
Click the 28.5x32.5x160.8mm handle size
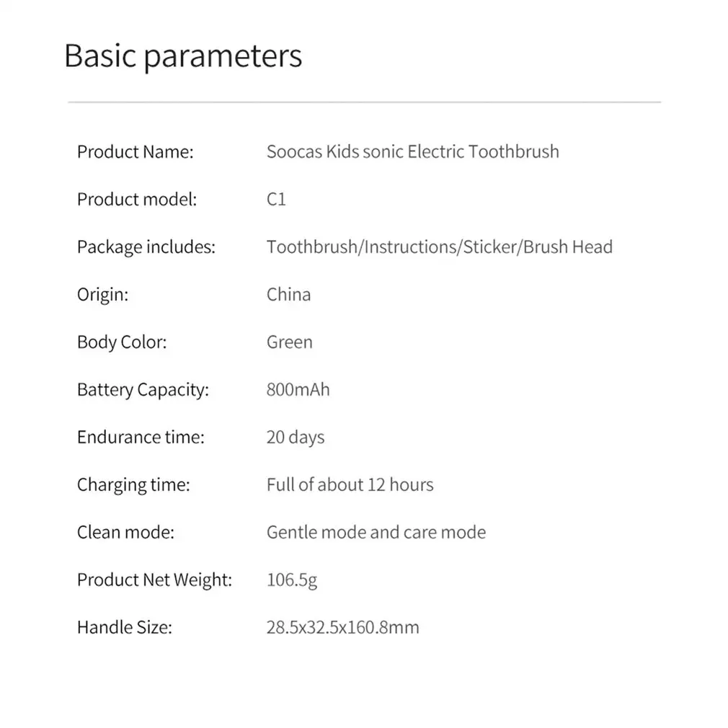[x=342, y=627]
